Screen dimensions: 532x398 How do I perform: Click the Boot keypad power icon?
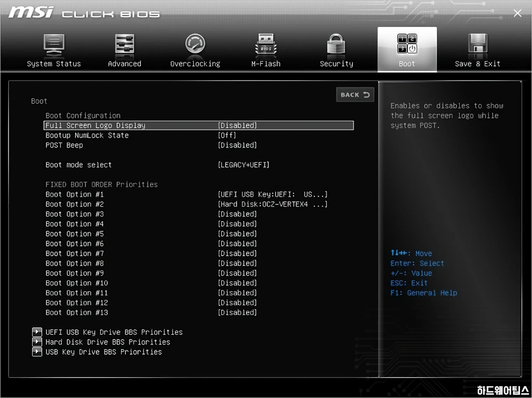coord(407,44)
